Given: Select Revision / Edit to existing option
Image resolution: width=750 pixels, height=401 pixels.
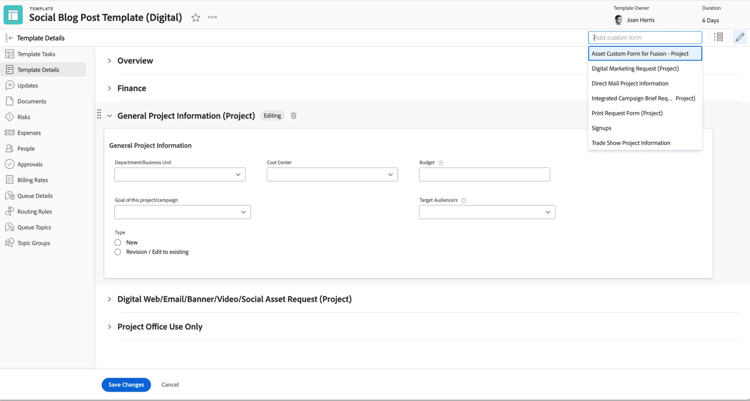Looking at the screenshot, I should [x=118, y=252].
